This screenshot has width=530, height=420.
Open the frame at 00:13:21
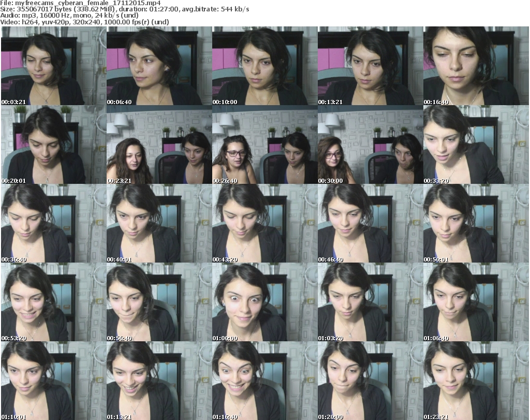(x=370, y=66)
